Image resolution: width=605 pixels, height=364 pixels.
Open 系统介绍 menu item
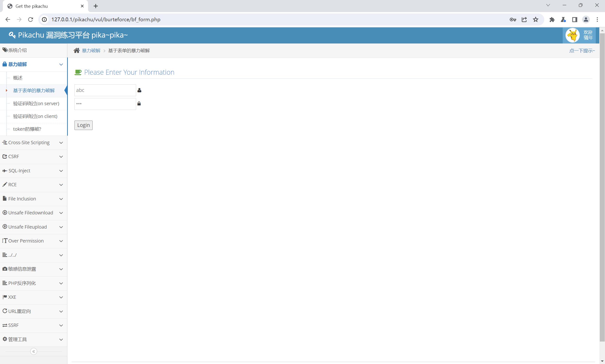(34, 50)
